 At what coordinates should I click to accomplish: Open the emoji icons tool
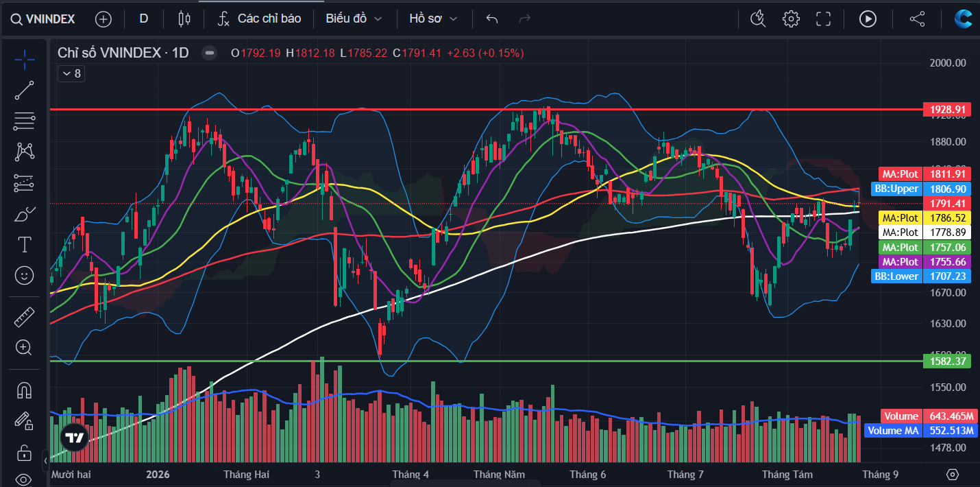pos(25,276)
